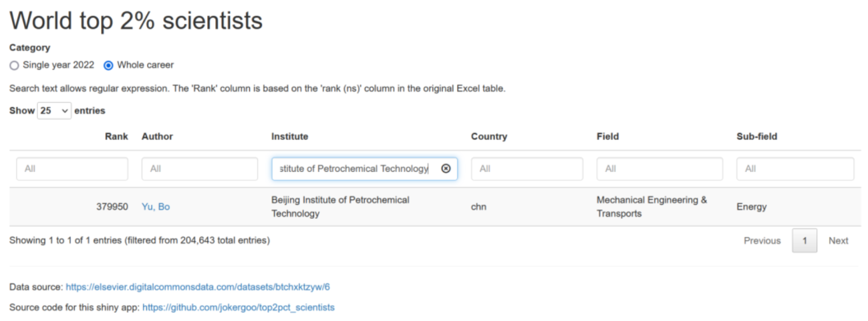Sort by the Institute column header
This screenshot has width=868, height=321.
pos(289,136)
